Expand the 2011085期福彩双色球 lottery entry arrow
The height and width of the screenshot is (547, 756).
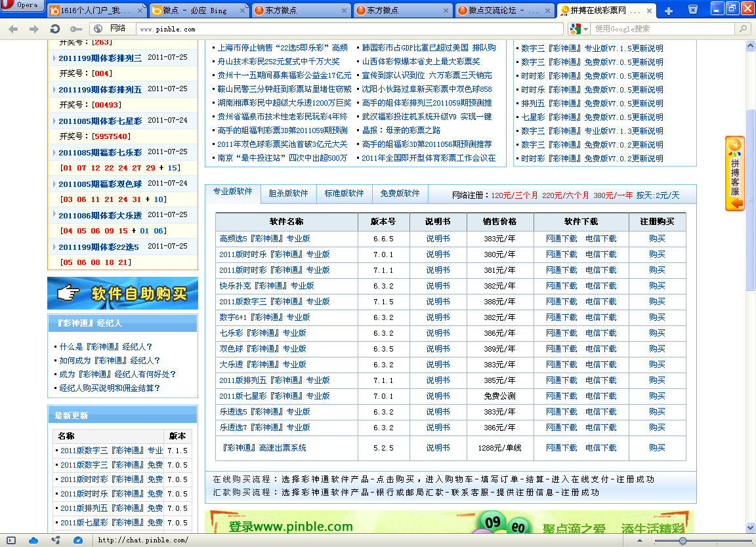coord(53,184)
